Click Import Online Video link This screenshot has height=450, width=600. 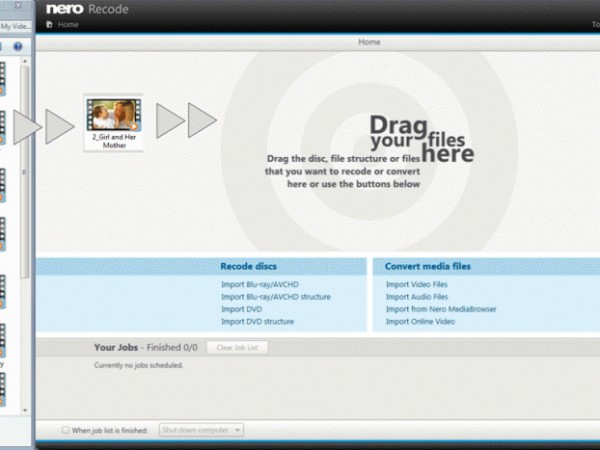(420, 322)
